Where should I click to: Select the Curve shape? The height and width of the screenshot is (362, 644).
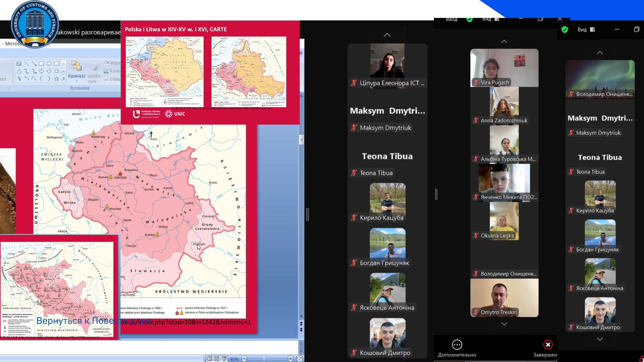(34, 79)
